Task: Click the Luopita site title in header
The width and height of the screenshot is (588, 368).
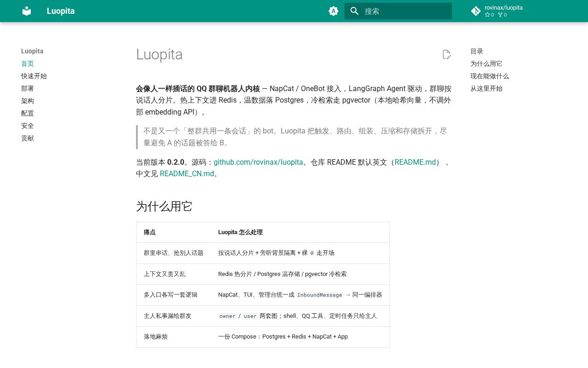Action: 61,11
